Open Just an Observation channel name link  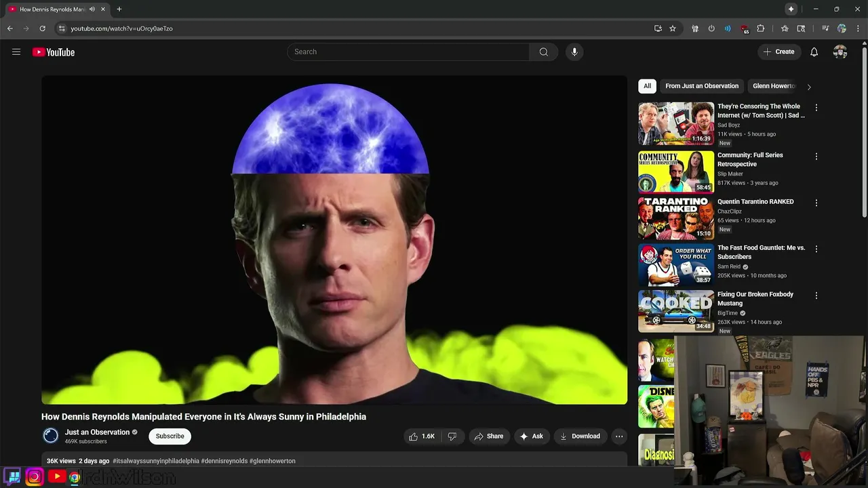point(97,432)
